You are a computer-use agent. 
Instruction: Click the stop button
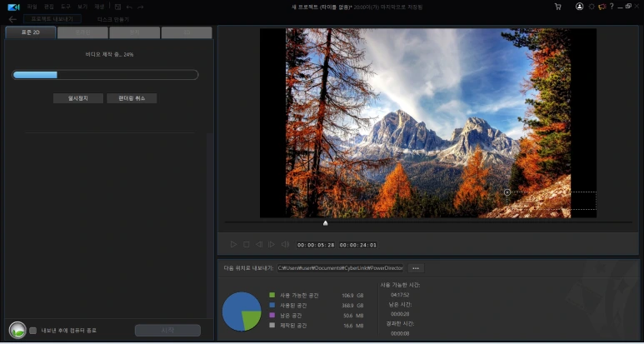click(x=246, y=245)
